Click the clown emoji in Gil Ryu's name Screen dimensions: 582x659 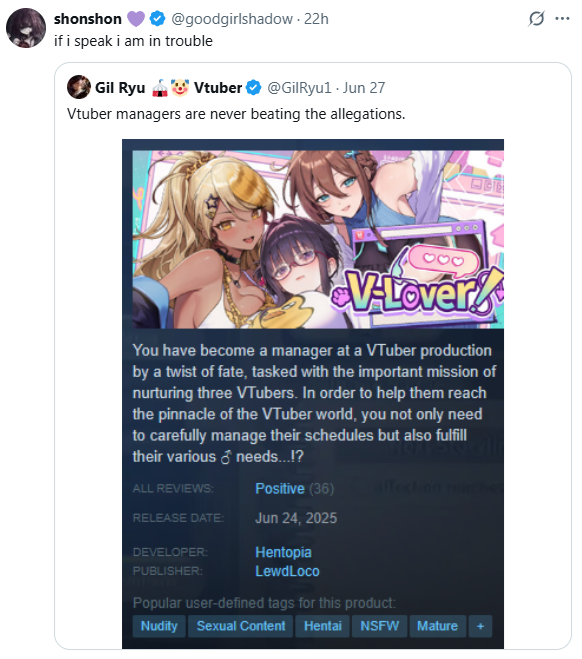click(x=180, y=87)
